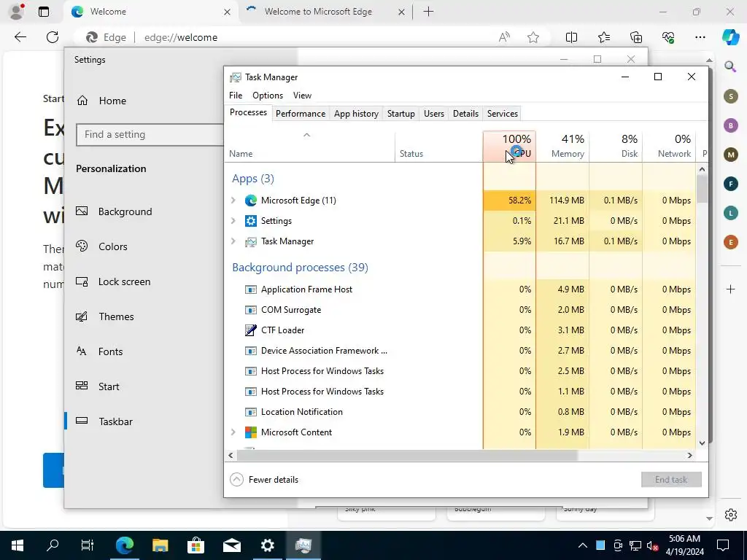The image size is (747, 560).
Task: Open Background in Settings sidebar
Action: (x=125, y=211)
